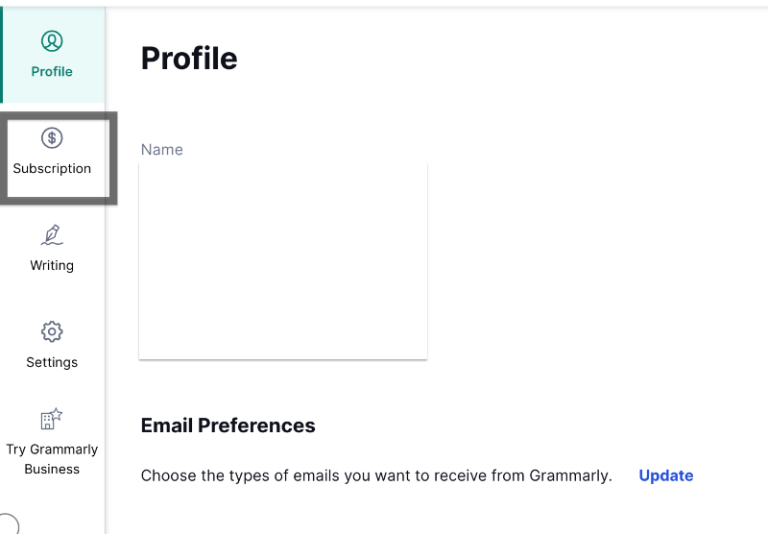Open the Settings tab label
The image size is (768, 559).
tap(52, 363)
